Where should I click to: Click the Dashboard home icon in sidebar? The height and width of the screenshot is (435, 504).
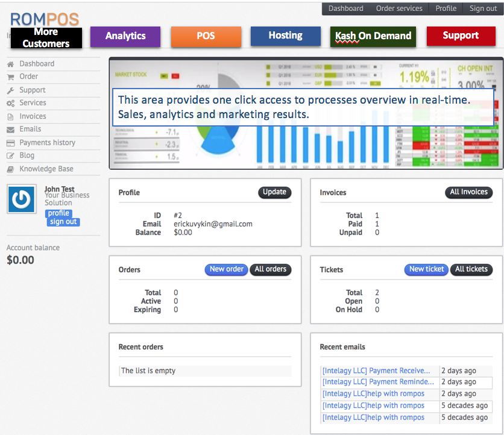coord(10,64)
